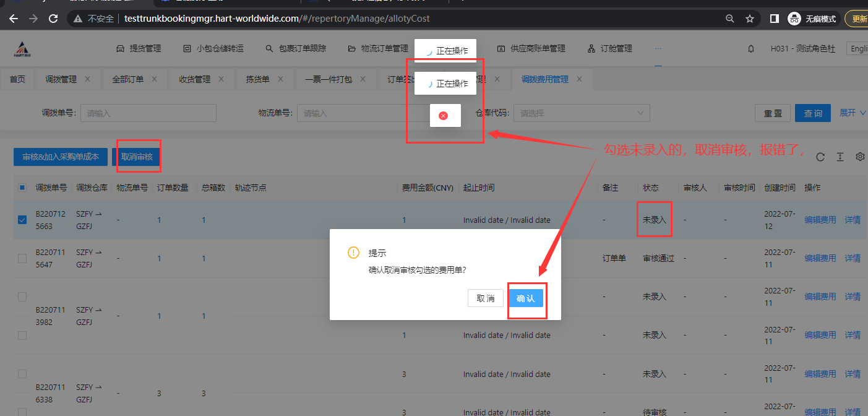The width and height of the screenshot is (868, 416).
Task: Click the 调拨单号 input field
Action: 148,113
